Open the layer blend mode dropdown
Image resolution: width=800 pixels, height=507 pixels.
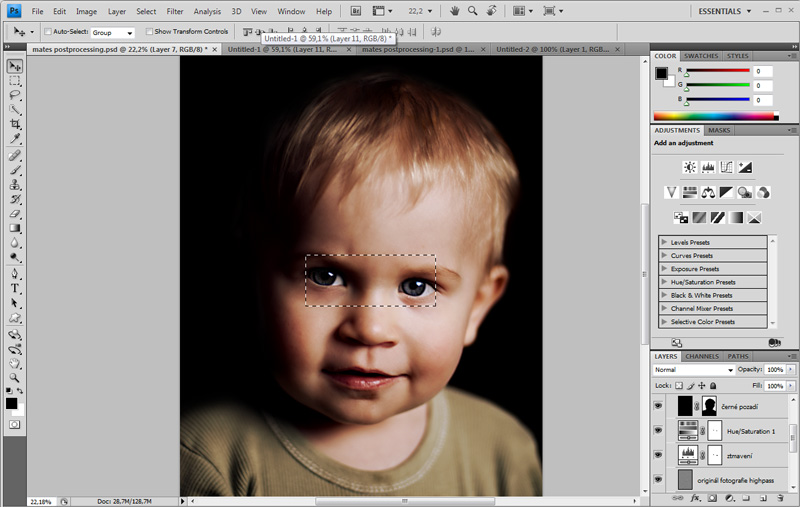[692, 370]
